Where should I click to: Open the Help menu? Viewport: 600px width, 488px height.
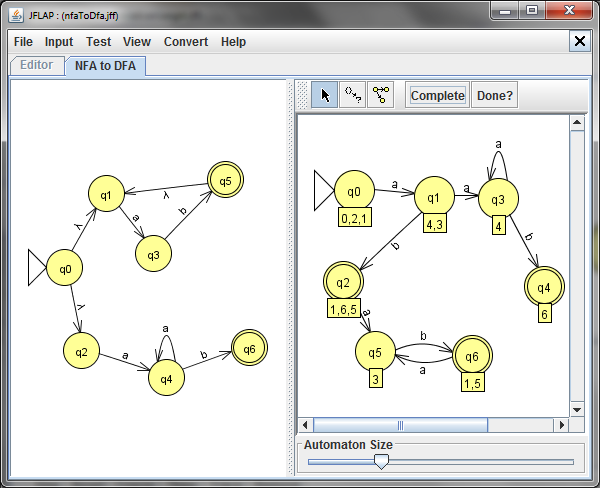pyautogui.click(x=233, y=42)
